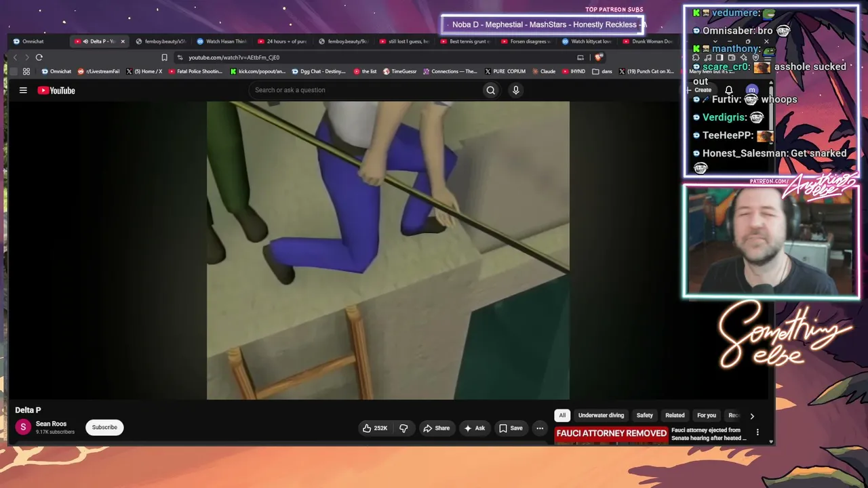868x488 pixels.
Task: Dislike the Delta P video
Action: pyautogui.click(x=403, y=428)
